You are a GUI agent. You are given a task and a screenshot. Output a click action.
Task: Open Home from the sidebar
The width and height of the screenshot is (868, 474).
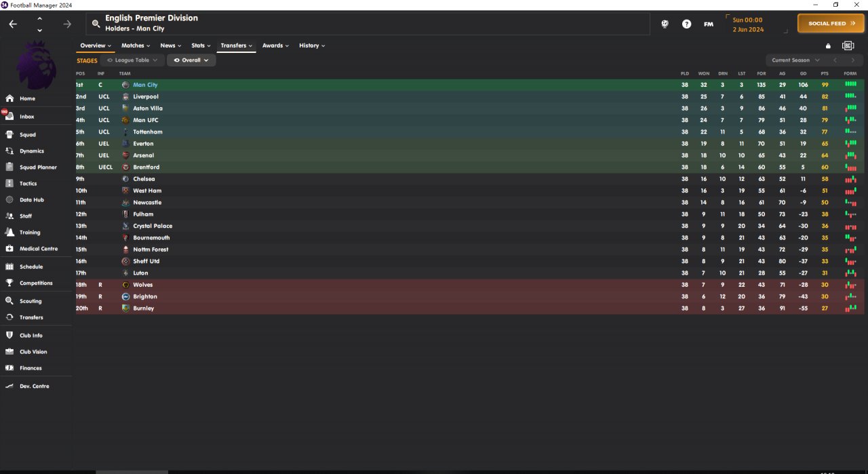click(27, 98)
